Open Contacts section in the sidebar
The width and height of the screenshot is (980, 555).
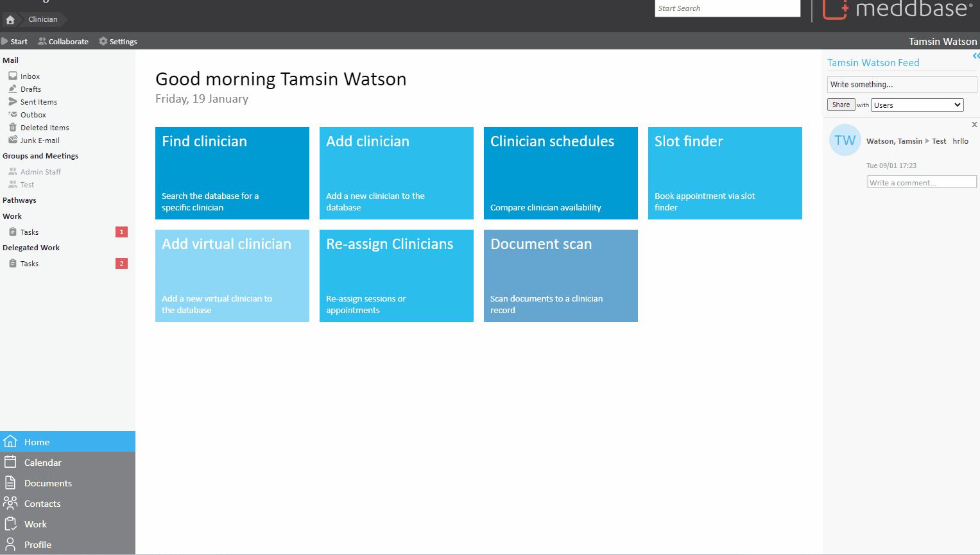click(x=42, y=504)
